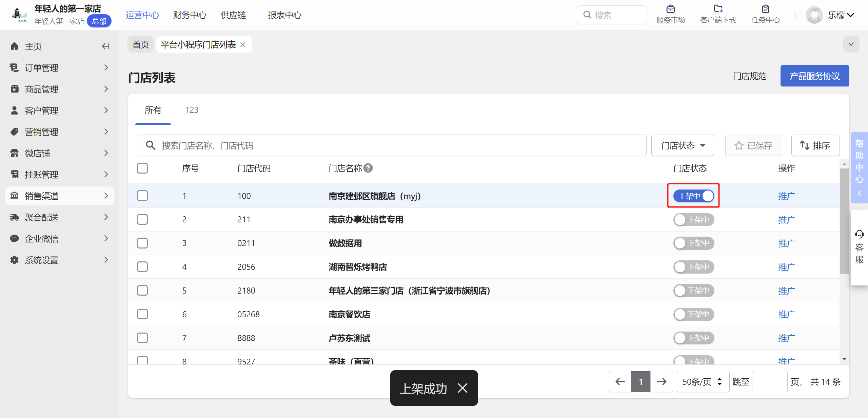Click 推广 link for 做数据用 store
This screenshot has width=868, height=418.
[786, 243]
